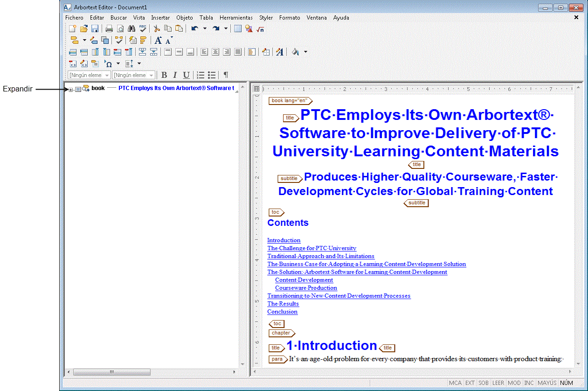588x391 pixels.
Task: Open the redo history dropdown arrow
Action: click(x=226, y=28)
